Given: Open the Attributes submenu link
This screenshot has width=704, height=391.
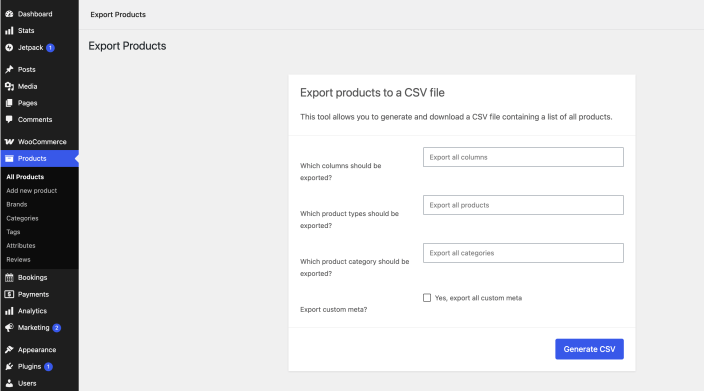Looking at the screenshot, I should click(21, 246).
